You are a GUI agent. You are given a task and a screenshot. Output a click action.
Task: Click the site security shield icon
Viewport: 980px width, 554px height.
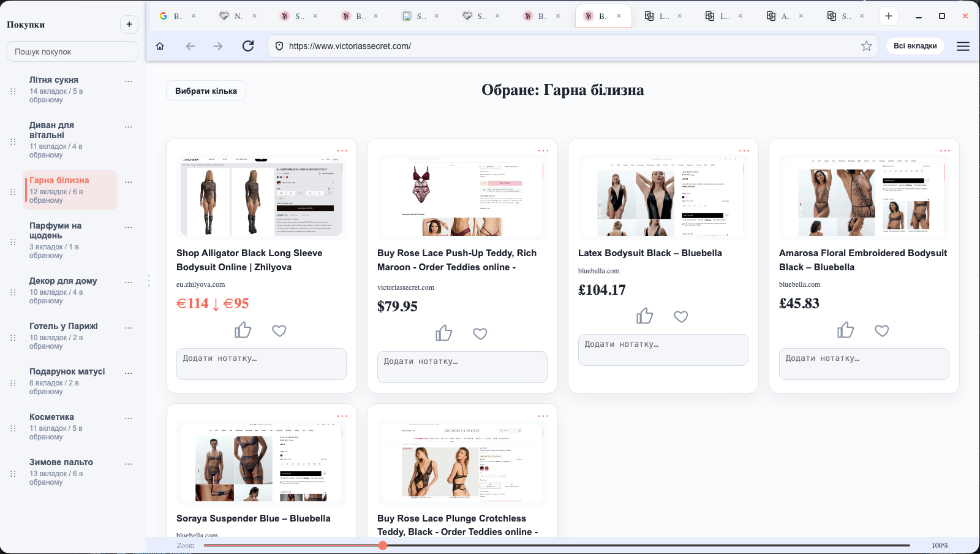tap(279, 46)
